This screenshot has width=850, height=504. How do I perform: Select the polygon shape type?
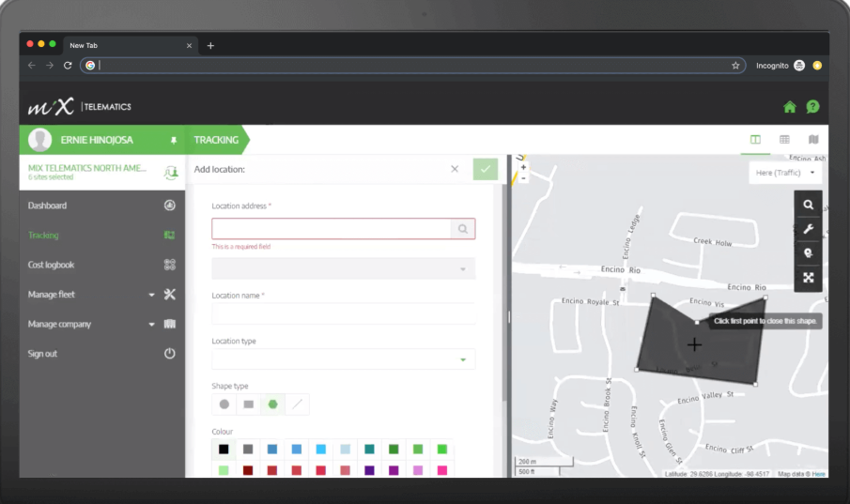[x=272, y=405]
